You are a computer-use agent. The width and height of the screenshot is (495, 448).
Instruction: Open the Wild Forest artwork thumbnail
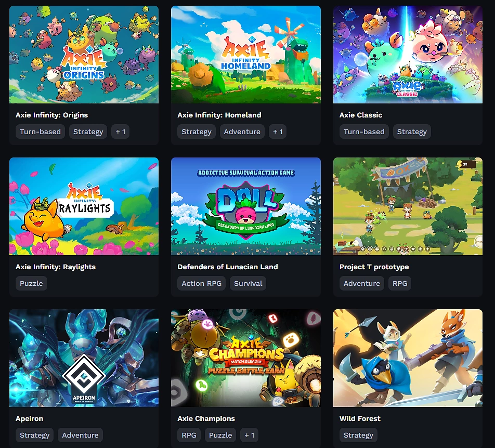[x=408, y=358]
